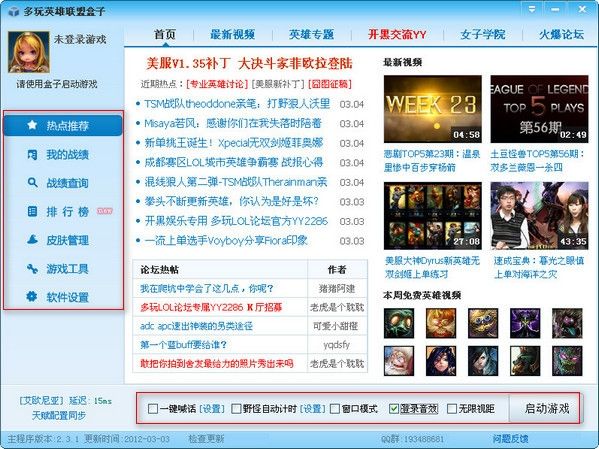Select the fifth free hero portrait
Screen dimensions: 599x449
(567, 323)
